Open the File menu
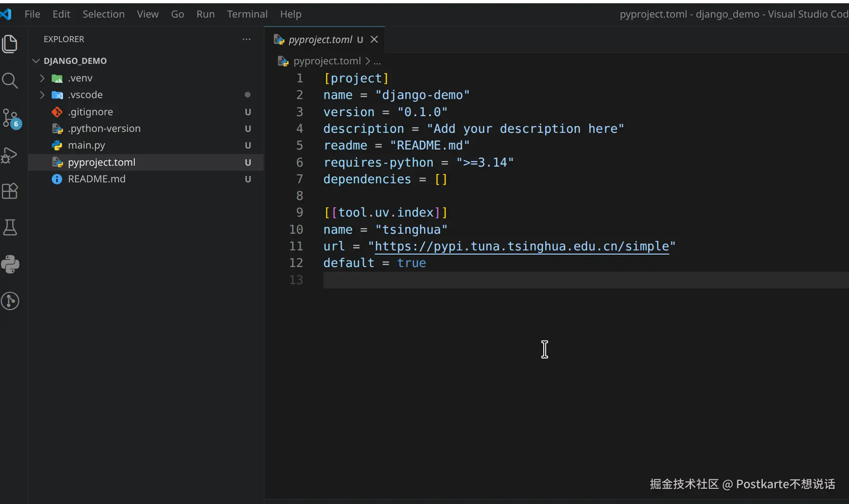849x504 pixels. [32, 14]
